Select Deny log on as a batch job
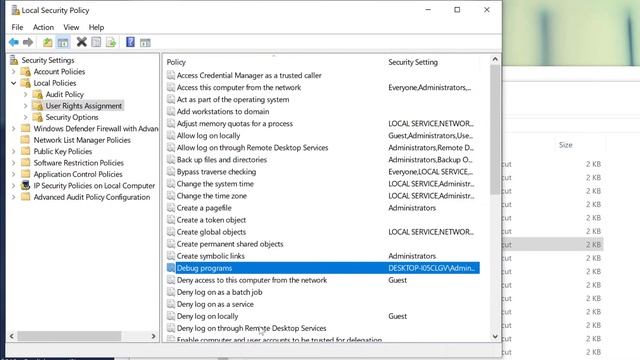 (219, 292)
